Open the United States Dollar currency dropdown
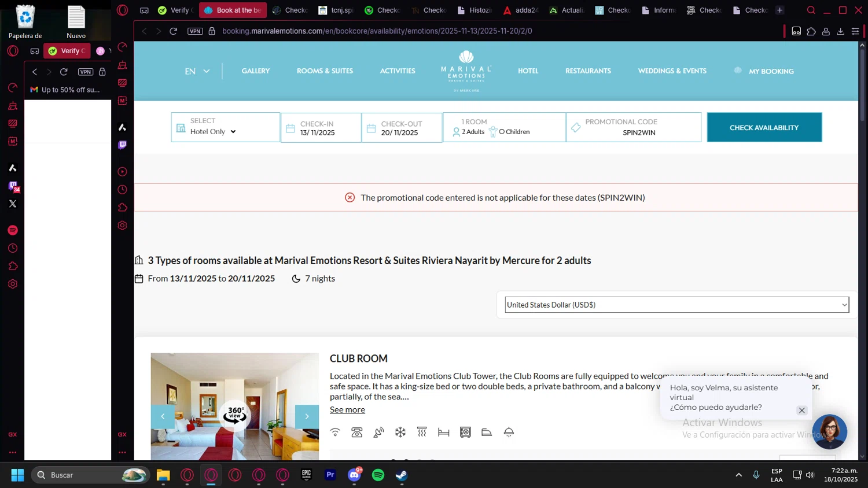This screenshot has width=868, height=488. pos(676,305)
